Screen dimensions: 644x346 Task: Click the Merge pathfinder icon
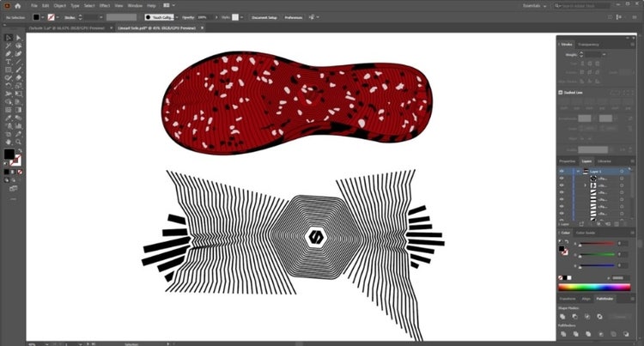[x=588, y=334]
